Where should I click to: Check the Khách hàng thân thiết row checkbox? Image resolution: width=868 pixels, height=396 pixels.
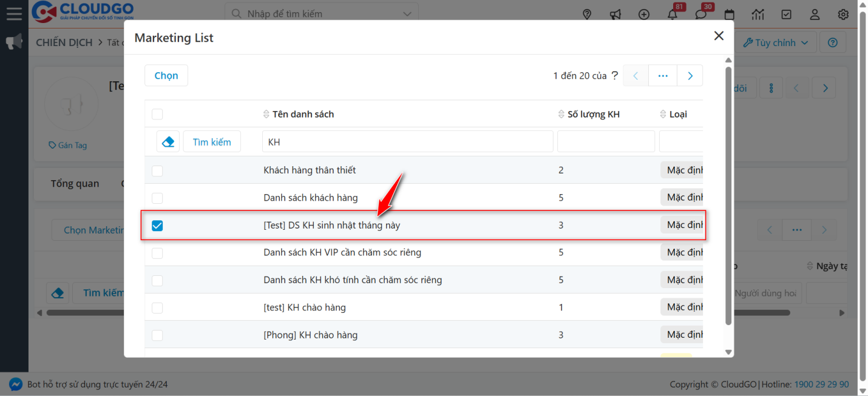[157, 171]
